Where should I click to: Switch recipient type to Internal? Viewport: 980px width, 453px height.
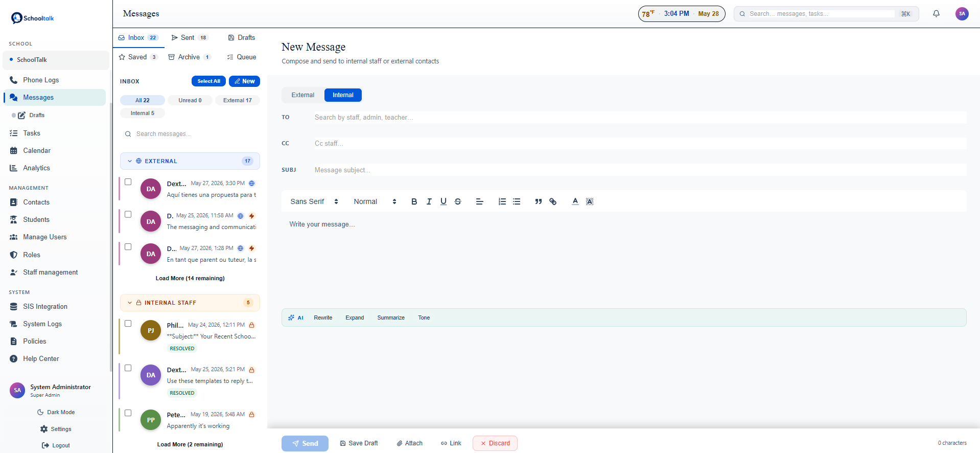click(x=343, y=95)
